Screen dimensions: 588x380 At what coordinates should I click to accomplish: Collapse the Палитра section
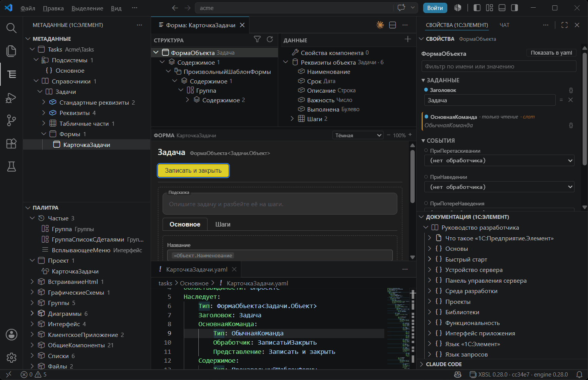[28, 208]
